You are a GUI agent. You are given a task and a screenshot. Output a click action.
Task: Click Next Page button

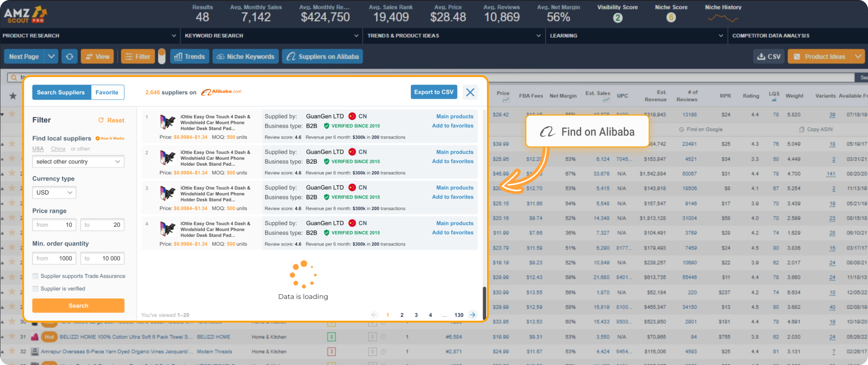[24, 56]
